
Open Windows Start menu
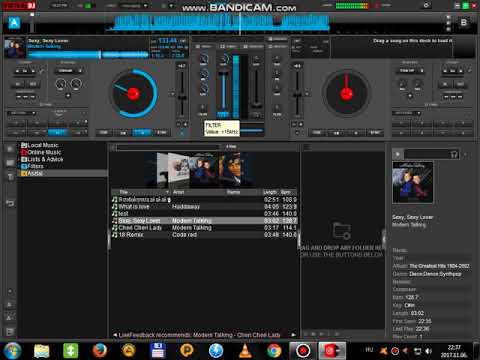(x=12, y=350)
